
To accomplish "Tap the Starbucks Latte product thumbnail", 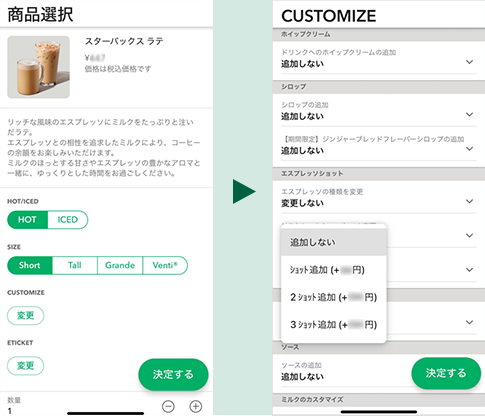I will tap(39, 67).
